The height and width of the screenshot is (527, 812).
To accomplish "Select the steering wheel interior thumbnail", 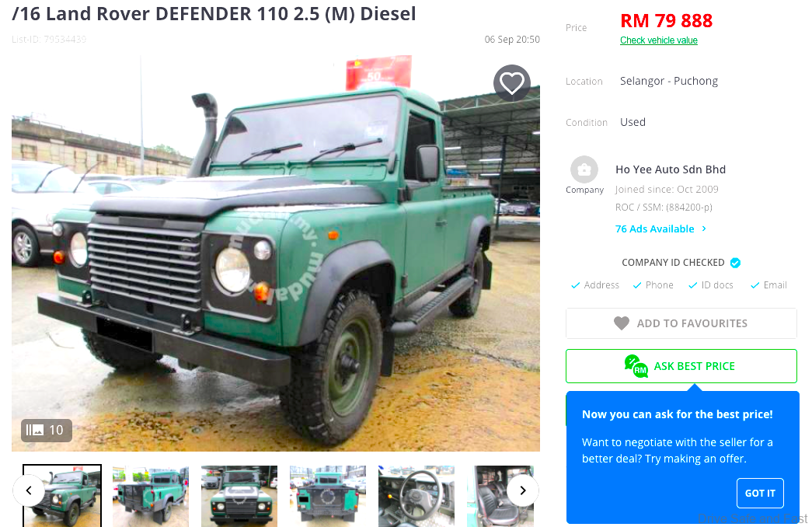I will pos(416,496).
